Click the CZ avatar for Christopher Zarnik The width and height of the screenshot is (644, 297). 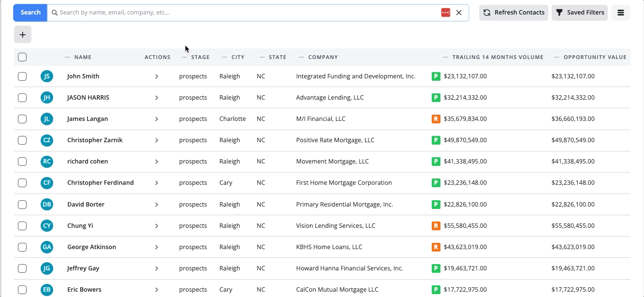click(46, 140)
